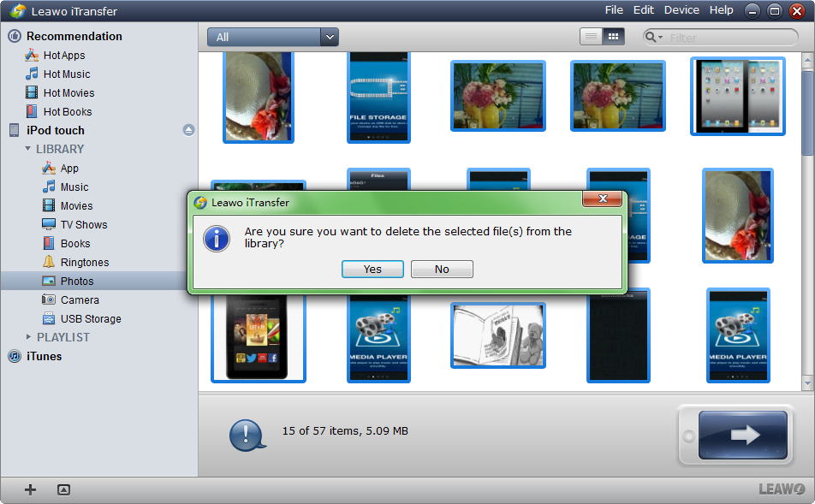Open Hot Apps via its icon
This screenshot has width=815, height=504.
click(x=32, y=55)
